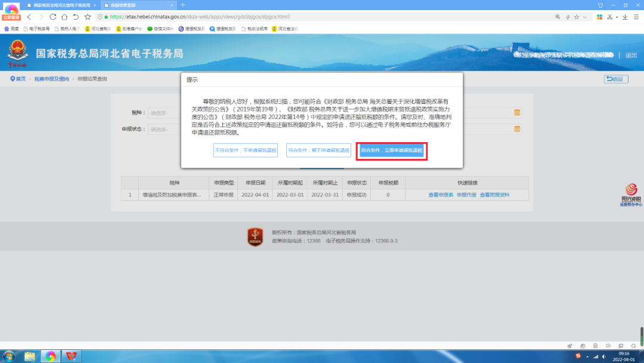Reload the page with refresh icon
This screenshot has width=644, height=363.
coord(53,17)
